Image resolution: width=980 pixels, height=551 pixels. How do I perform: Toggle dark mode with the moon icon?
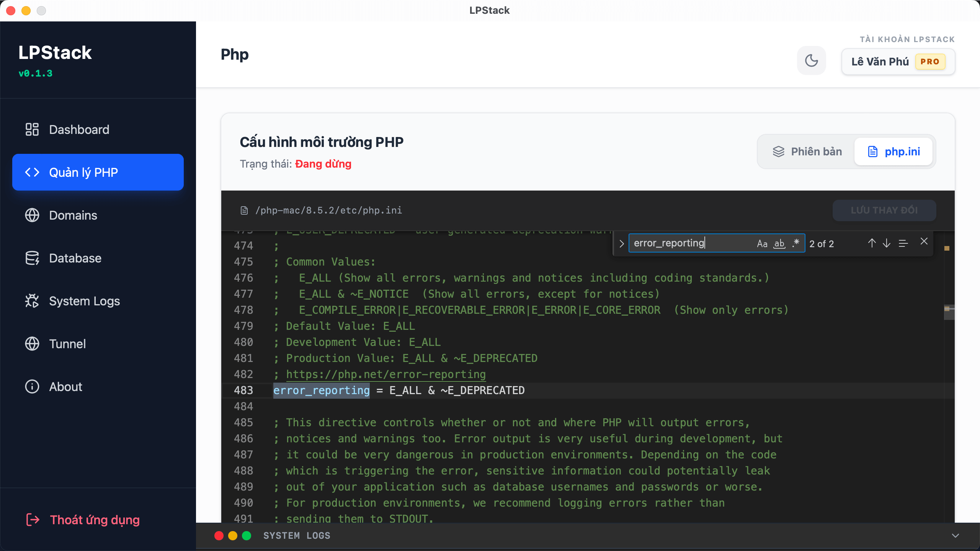(x=811, y=60)
